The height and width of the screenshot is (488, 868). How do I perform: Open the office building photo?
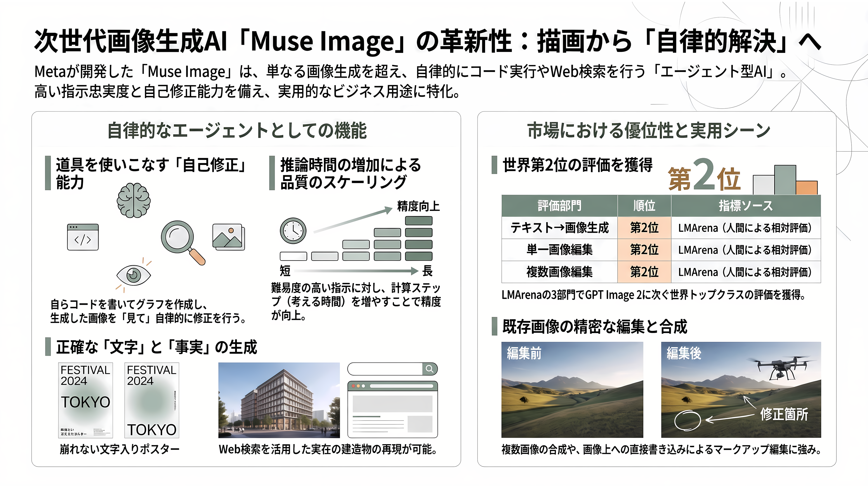[279, 400]
